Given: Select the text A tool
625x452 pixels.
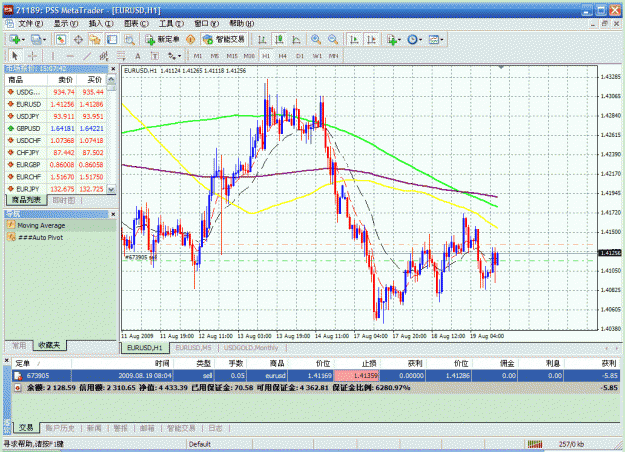Looking at the screenshot, I should coord(138,56).
